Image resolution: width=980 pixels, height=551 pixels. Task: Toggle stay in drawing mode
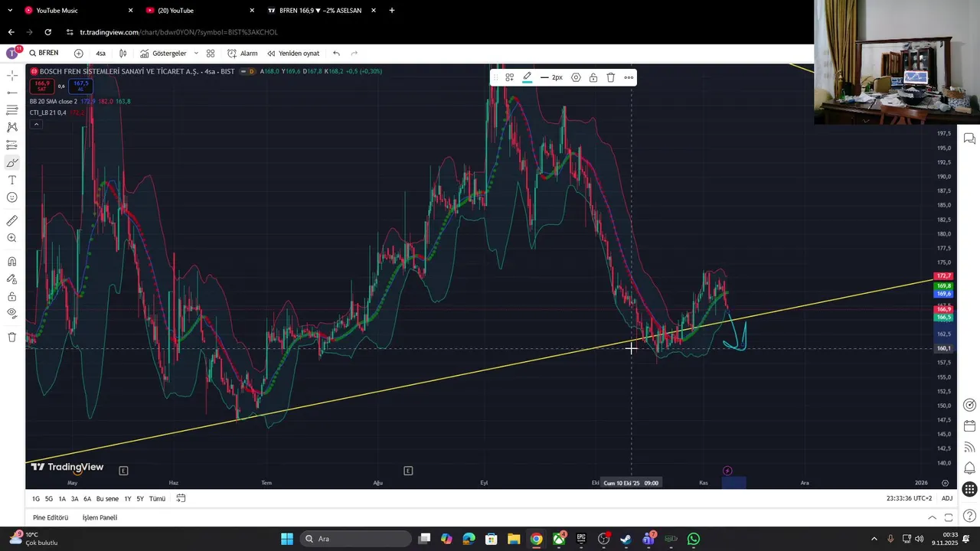[12, 279]
